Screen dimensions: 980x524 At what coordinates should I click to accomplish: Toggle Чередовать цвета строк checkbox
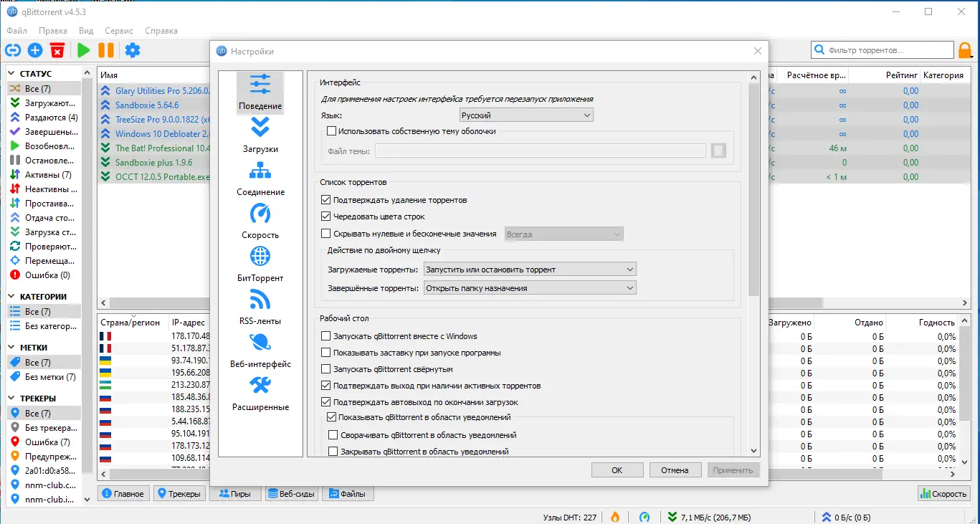pos(326,216)
